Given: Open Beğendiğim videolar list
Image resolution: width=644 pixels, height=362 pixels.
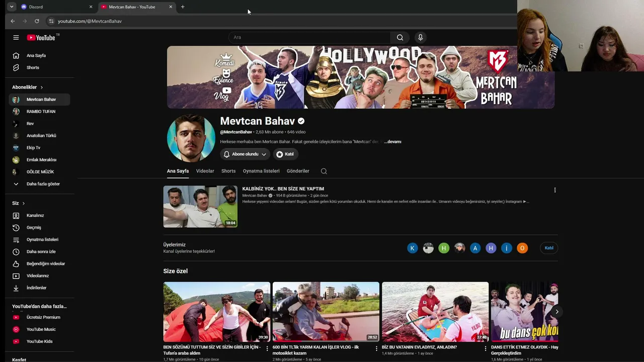Looking at the screenshot, I should 39,263.
